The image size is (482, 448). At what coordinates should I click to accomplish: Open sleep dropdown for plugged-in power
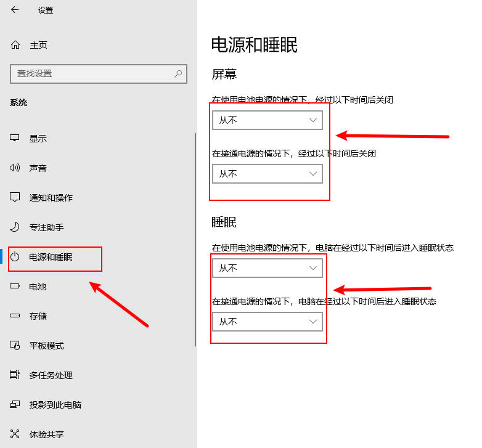pyautogui.click(x=268, y=322)
